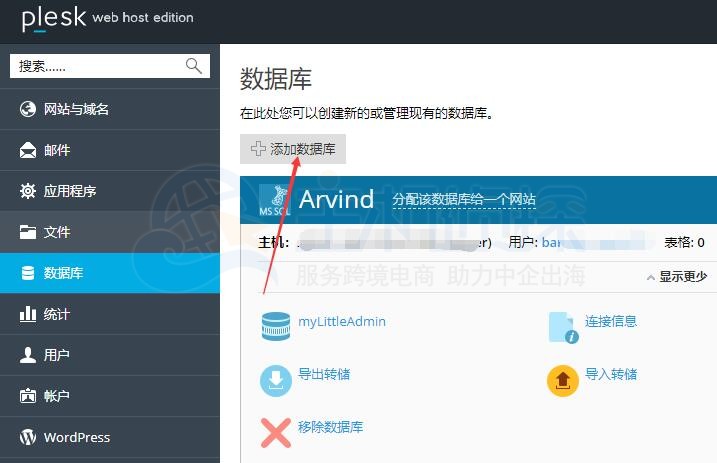Click the account card icon beside 帐户
Viewport: 717px width, 463px height.
28,396
